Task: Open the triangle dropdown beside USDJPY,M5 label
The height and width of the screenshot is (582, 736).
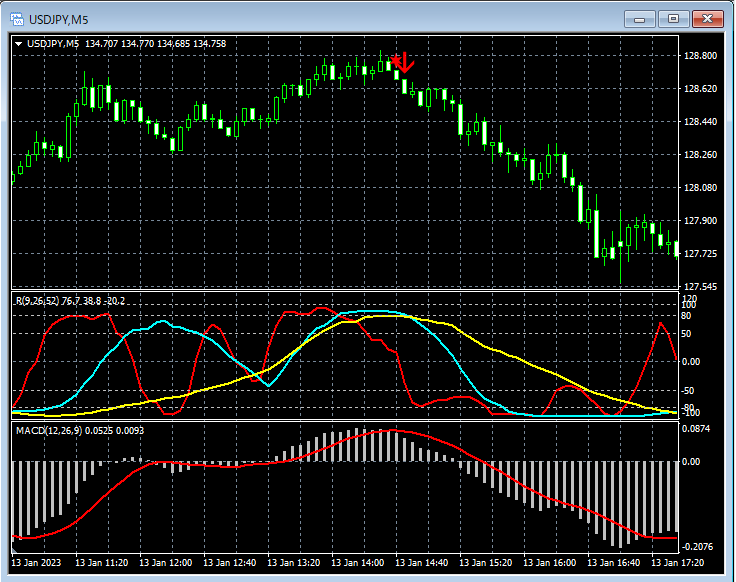Action: (x=18, y=44)
